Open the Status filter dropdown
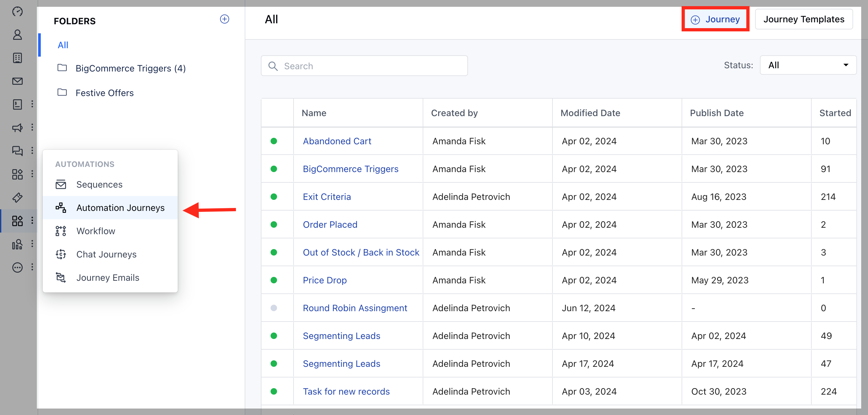868x415 pixels. tap(808, 65)
